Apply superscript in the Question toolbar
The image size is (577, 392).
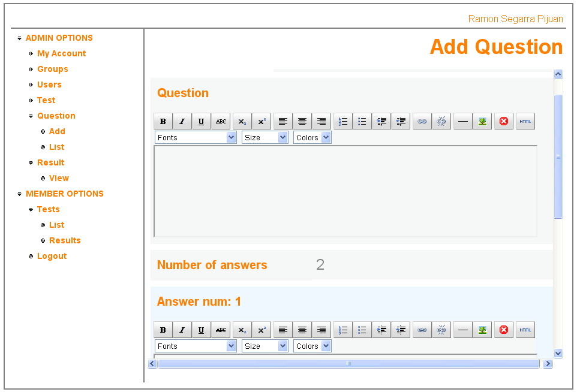[x=261, y=120]
